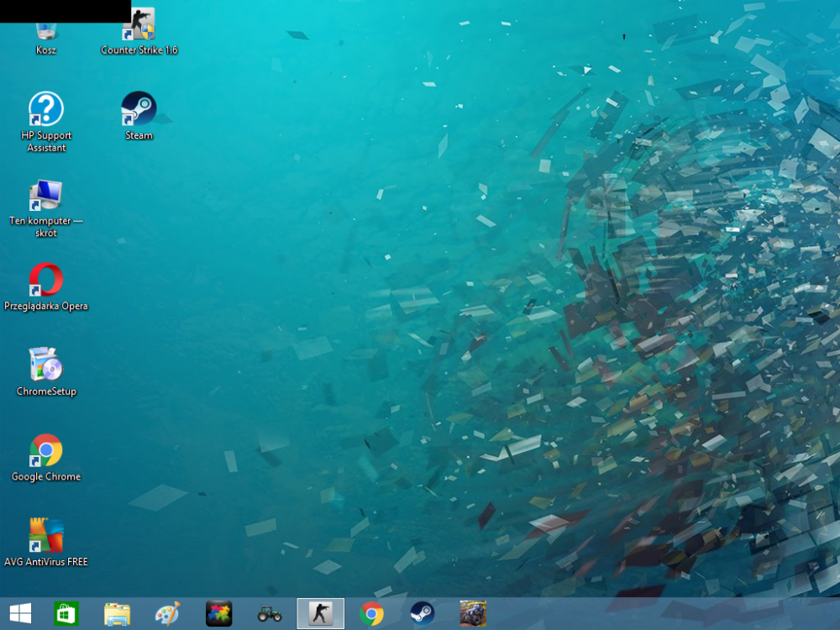Launch the green tractor taskbar icon
Screen dimensions: 840x630
click(270, 614)
